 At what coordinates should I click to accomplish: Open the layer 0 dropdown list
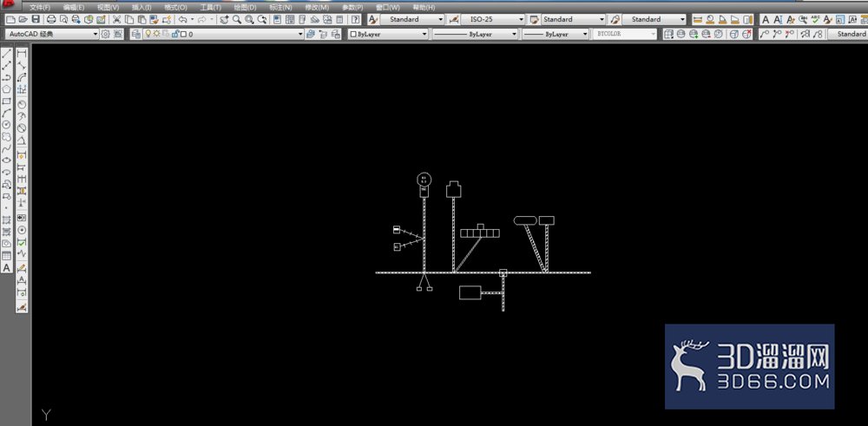click(224, 34)
